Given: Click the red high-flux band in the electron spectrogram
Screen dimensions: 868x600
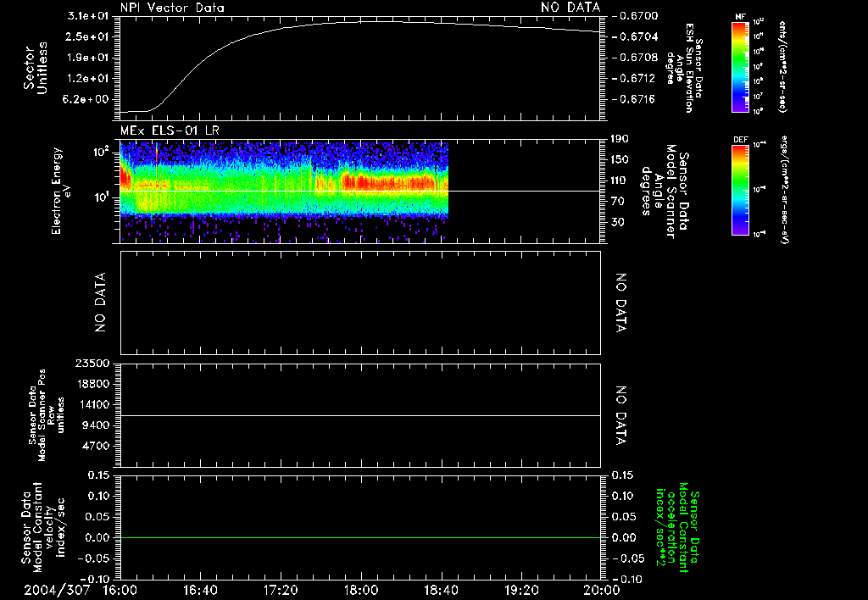Looking at the screenshot, I should [x=387, y=181].
